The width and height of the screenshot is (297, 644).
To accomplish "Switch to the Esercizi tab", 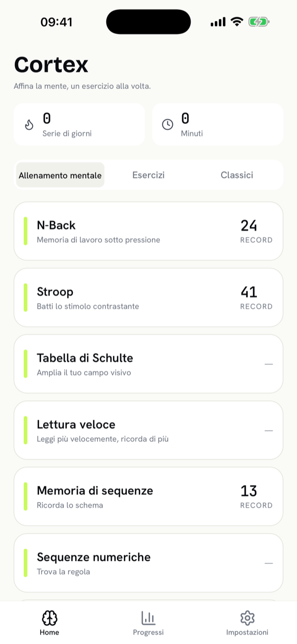I will click(x=148, y=175).
